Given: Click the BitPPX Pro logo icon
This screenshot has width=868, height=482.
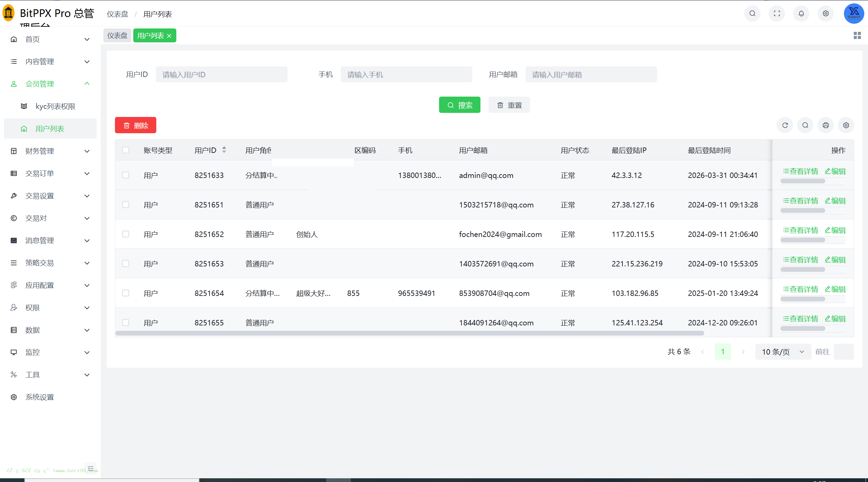Looking at the screenshot, I should click(8, 13).
